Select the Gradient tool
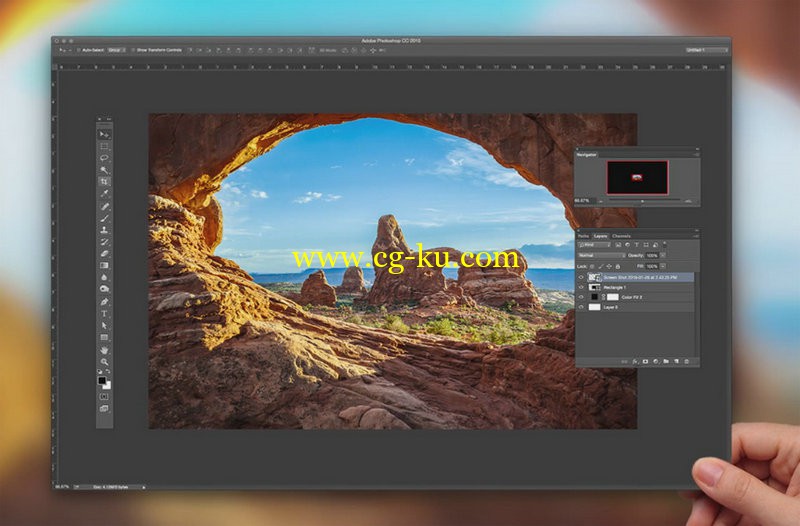 point(104,265)
